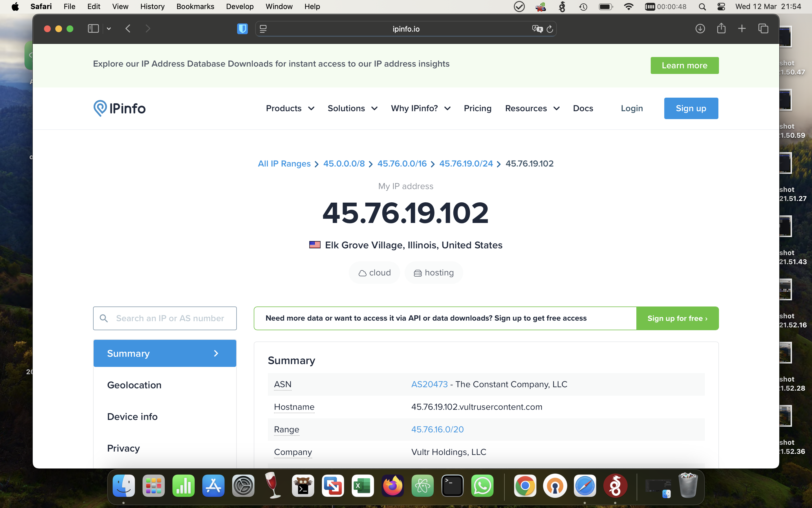The width and height of the screenshot is (812, 508).
Task: Reload the page with the refresh icon
Action: [550, 29]
